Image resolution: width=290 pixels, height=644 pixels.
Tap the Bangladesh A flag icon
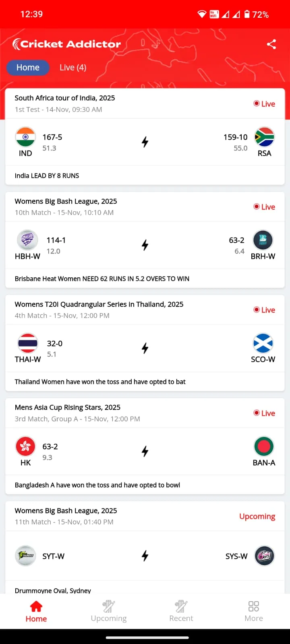pos(264,446)
